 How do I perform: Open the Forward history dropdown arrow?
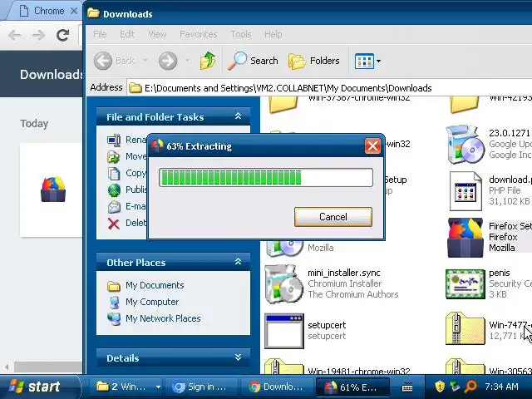[187, 61]
